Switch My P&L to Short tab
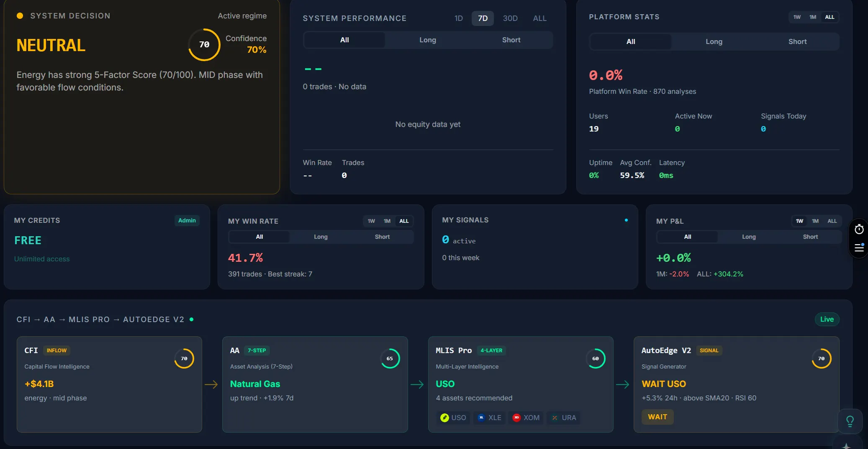 tap(810, 237)
